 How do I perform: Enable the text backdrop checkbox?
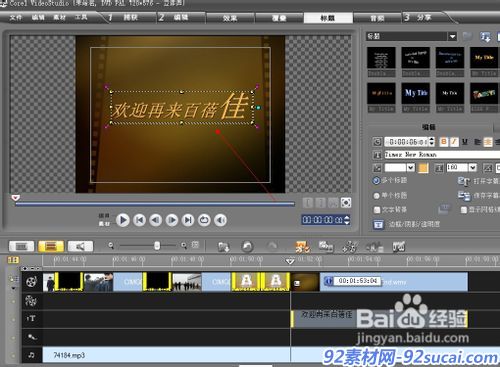(377, 210)
